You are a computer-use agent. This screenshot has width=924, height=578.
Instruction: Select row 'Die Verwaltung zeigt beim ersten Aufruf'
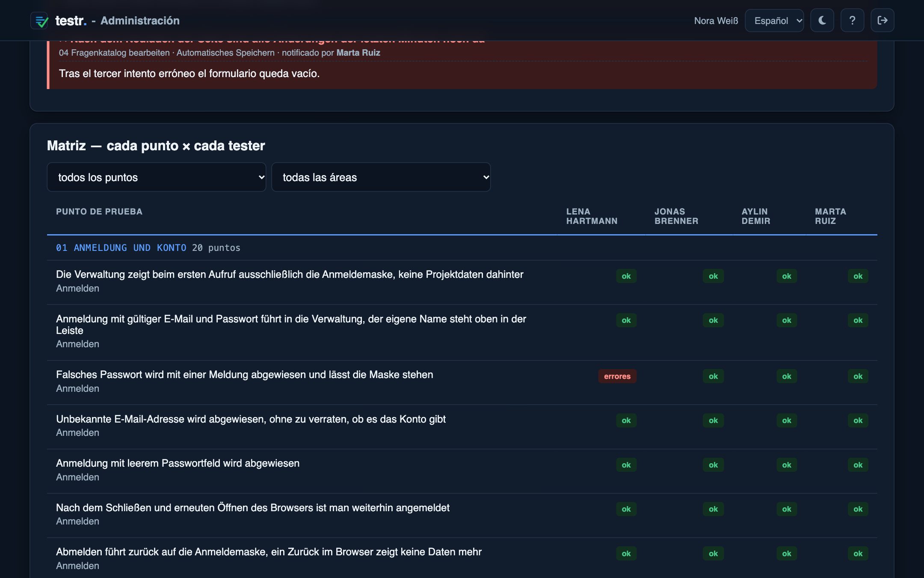[x=462, y=282]
